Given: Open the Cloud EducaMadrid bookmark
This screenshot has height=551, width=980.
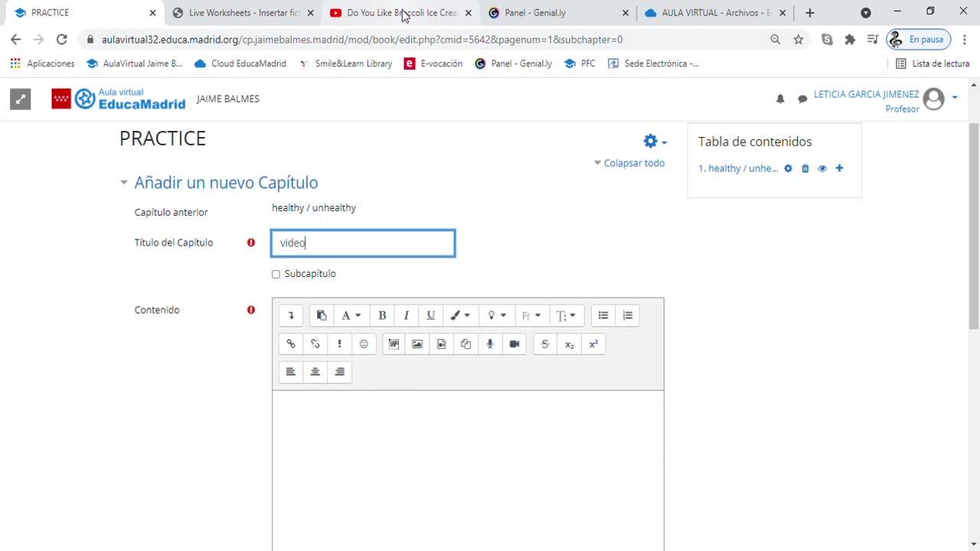Looking at the screenshot, I should coord(240,64).
